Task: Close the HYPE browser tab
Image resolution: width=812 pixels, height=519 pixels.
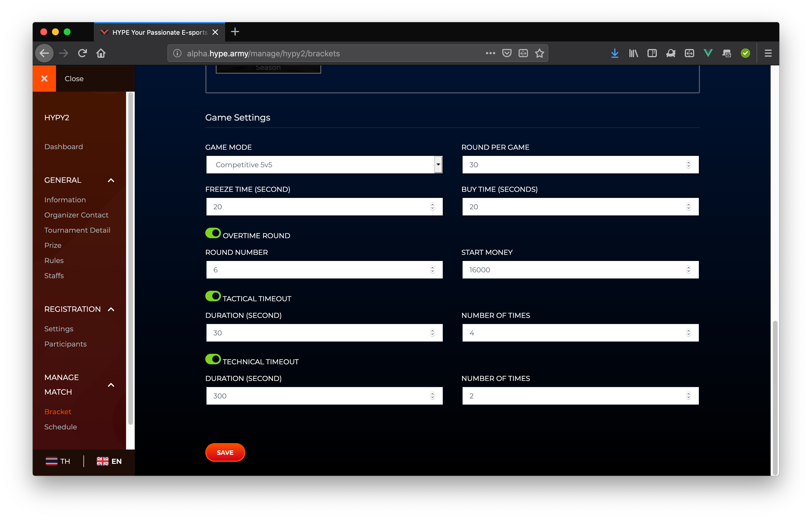Action: tap(215, 32)
